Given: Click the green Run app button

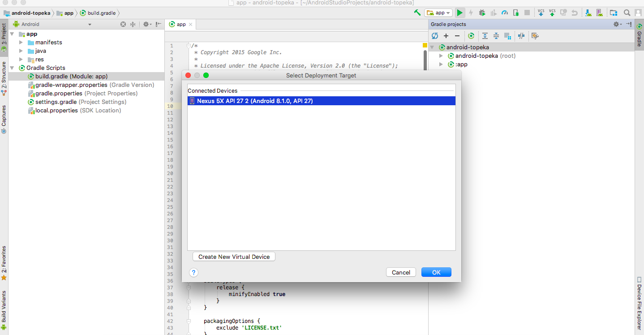Looking at the screenshot, I should 460,13.
